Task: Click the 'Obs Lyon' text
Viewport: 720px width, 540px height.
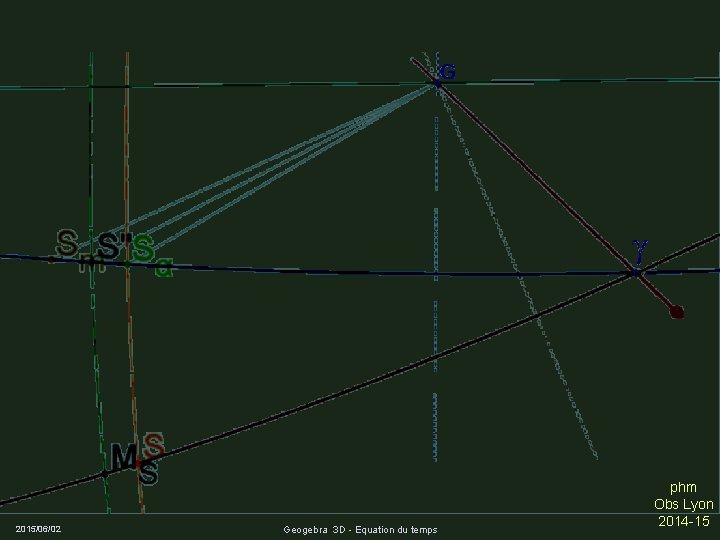Action: tap(684, 504)
